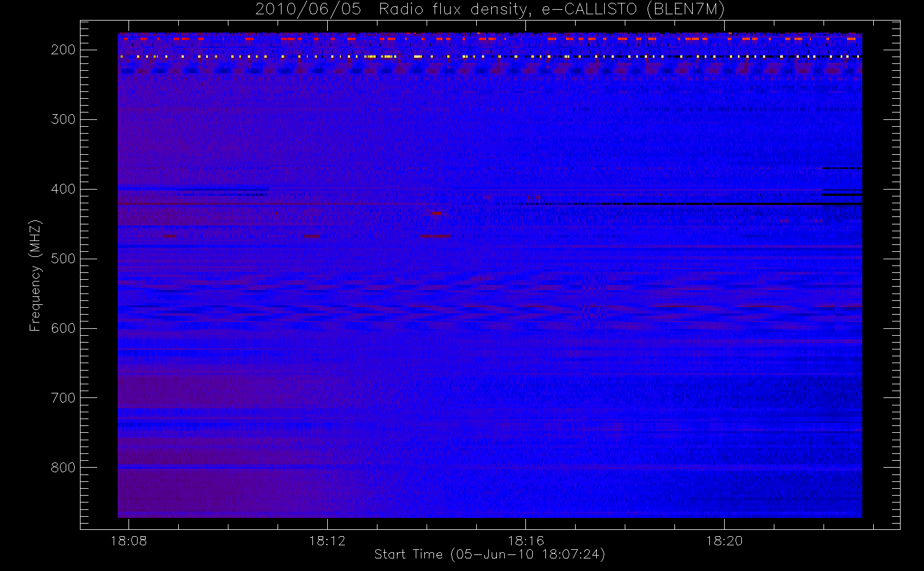Select the date 2010/06/05 in the title
924x571 pixels.
[x=308, y=9]
